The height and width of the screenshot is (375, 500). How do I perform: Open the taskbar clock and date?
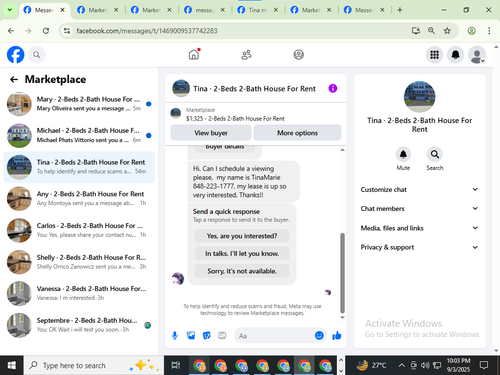tap(458, 365)
